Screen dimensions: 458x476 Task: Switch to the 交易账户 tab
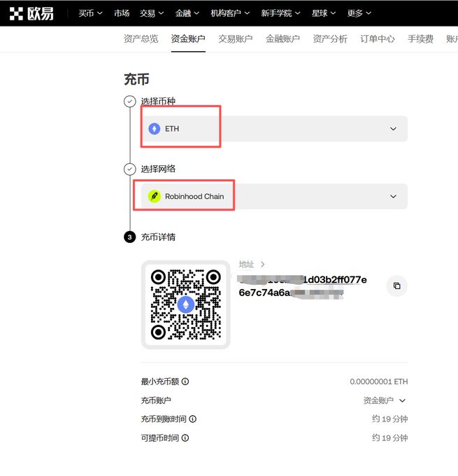coord(236,39)
